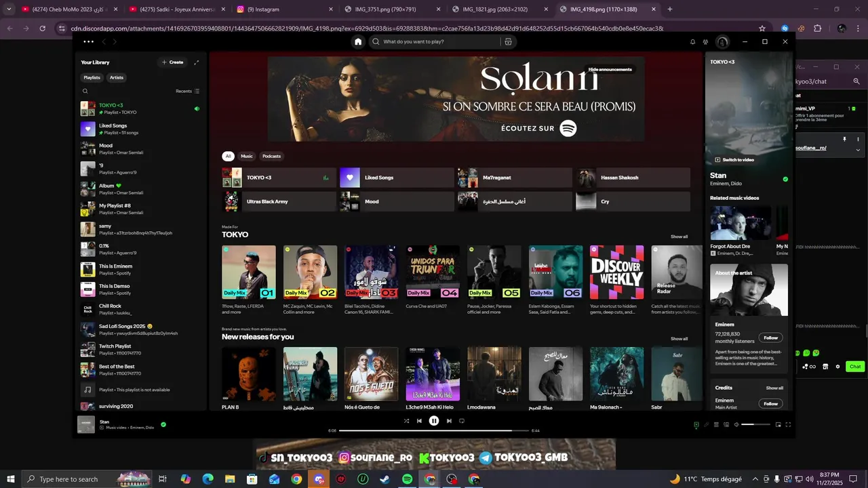Open Spotify from the Windows taskbar

(407, 479)
